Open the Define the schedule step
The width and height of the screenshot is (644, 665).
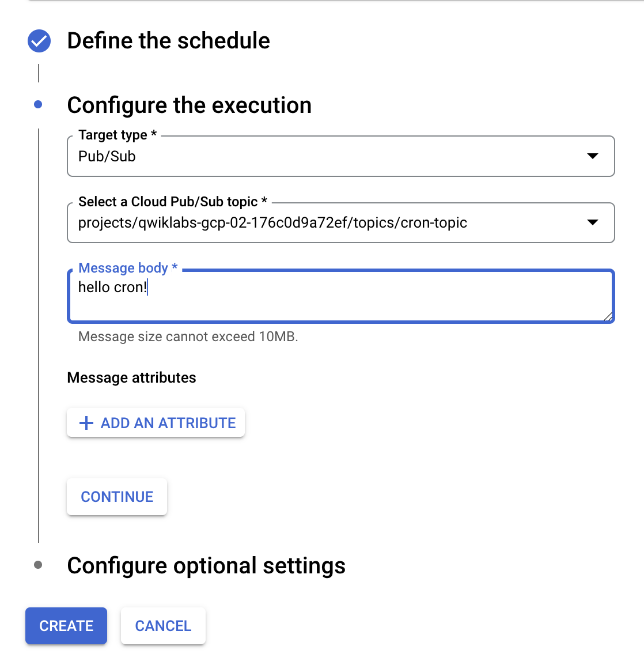(x=168, y=41)
